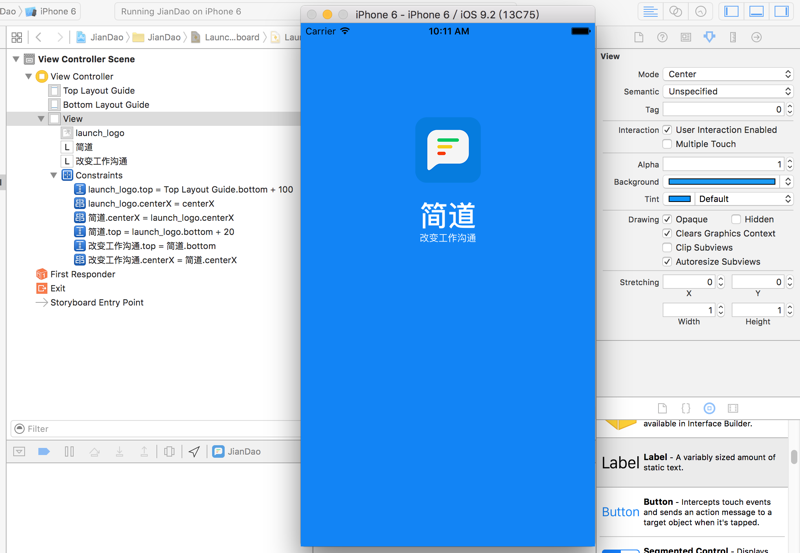Toggle User Interaction Enabled
This screenshot has height=553, width=800.
coord(667,130)
